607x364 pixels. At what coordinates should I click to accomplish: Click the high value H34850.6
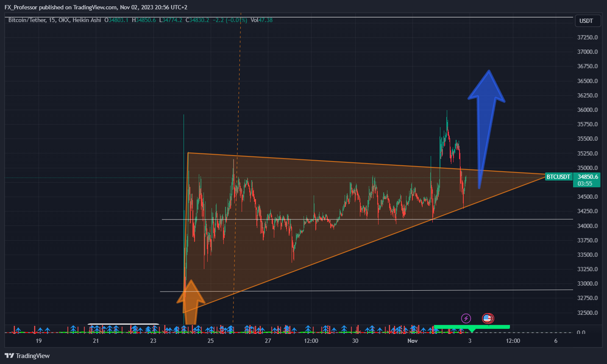(x=144, y=20)
